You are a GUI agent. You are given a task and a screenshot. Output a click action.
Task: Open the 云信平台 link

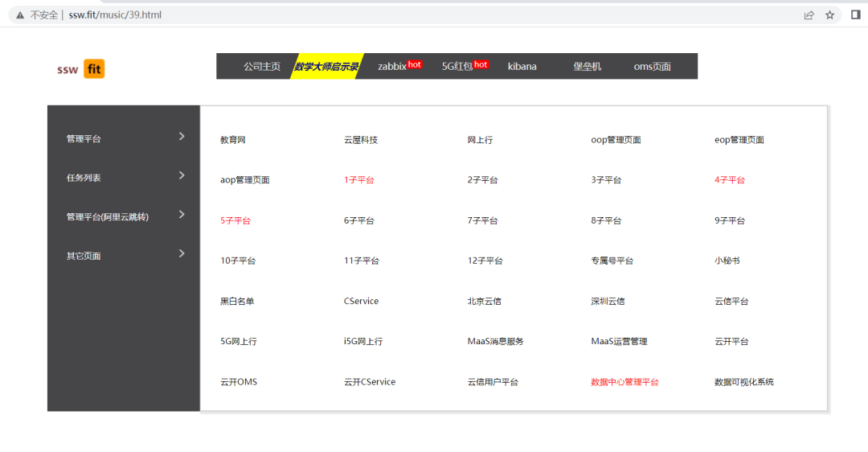[731, 302]
